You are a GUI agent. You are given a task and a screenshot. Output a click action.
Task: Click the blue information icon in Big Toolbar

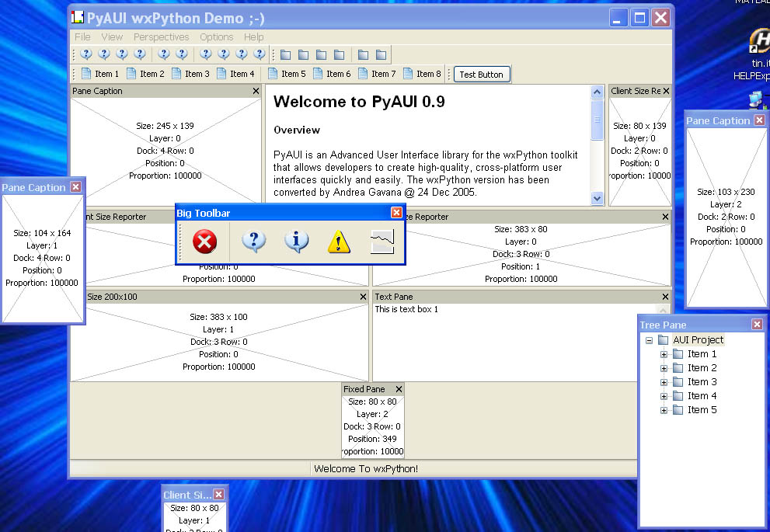296,242
